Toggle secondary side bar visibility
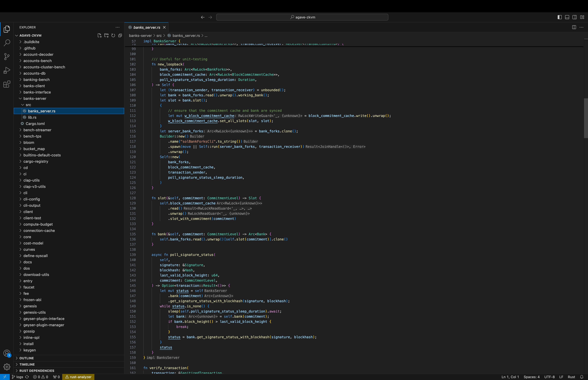 [574, 17]
